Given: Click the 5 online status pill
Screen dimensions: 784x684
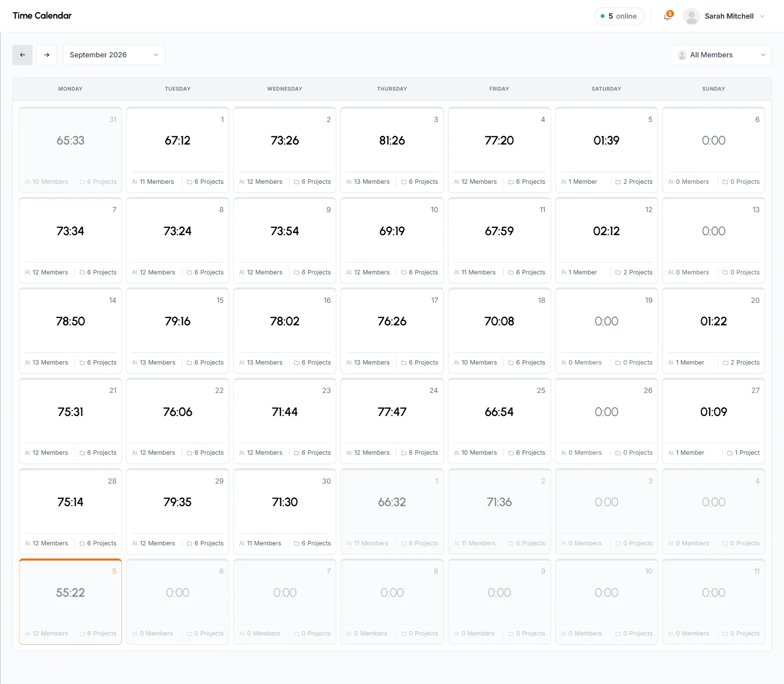Looking at the screenshot, I should pos(619,16).
